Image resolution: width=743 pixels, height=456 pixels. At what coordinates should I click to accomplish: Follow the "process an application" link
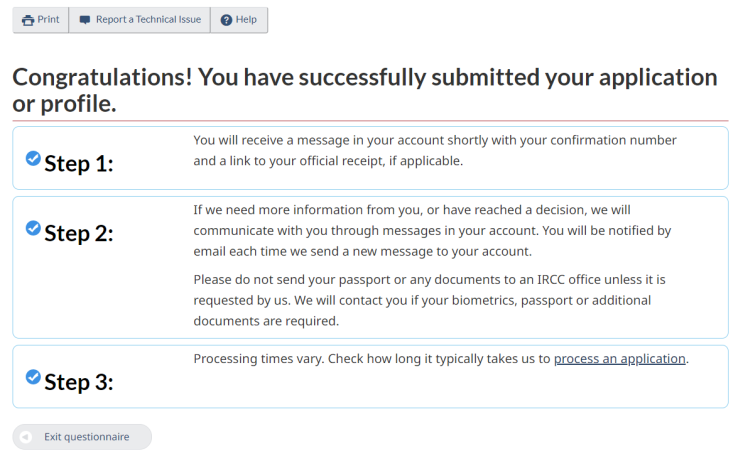619,359
